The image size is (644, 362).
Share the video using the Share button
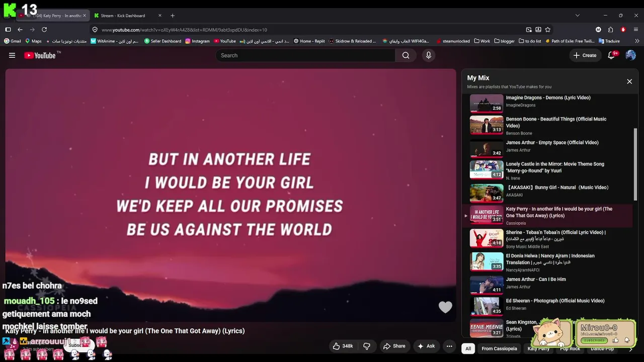394,346
